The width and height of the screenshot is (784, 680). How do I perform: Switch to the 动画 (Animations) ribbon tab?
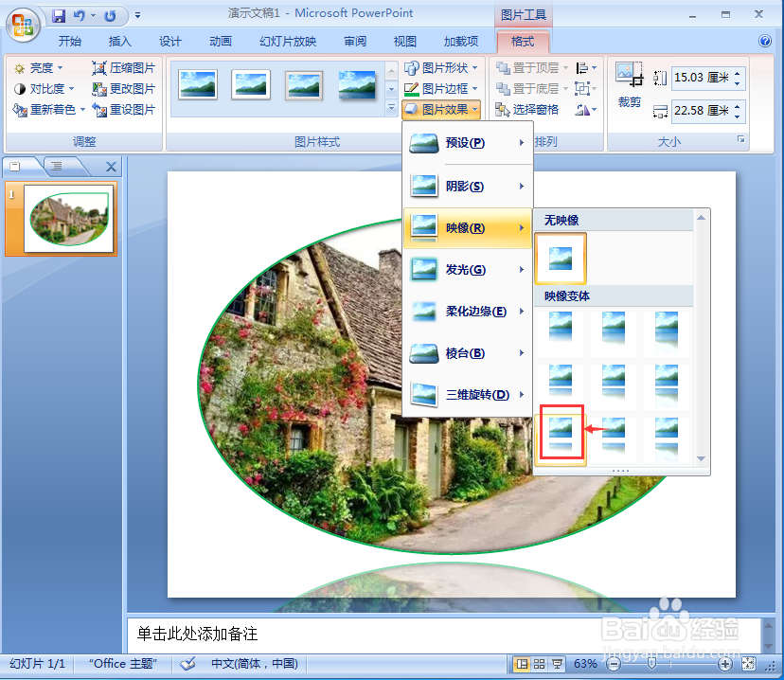(x=220, y=42)
